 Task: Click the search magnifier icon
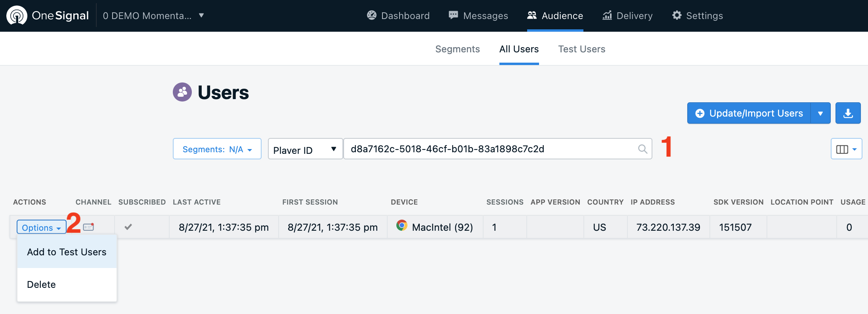[642, 149]
